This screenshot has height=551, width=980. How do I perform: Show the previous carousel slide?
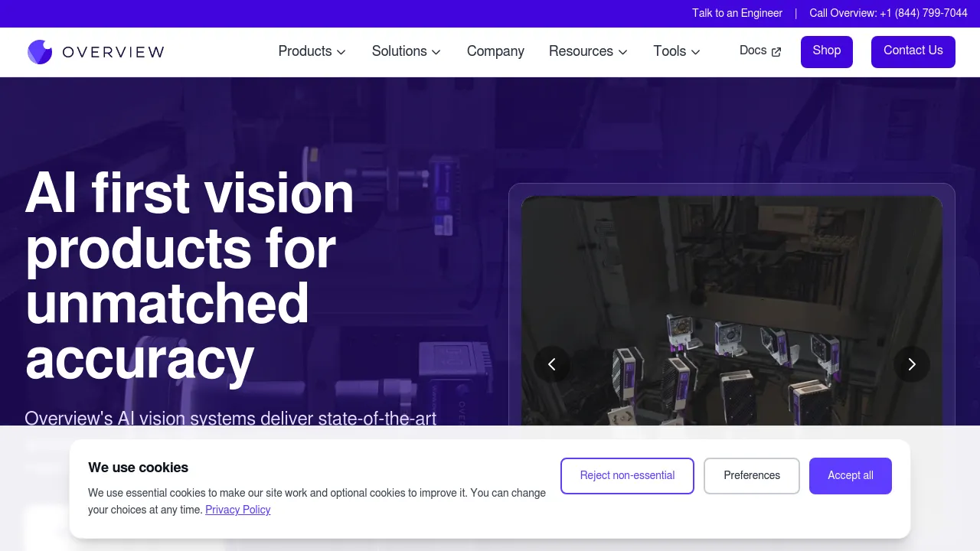(x=552, y=364)
